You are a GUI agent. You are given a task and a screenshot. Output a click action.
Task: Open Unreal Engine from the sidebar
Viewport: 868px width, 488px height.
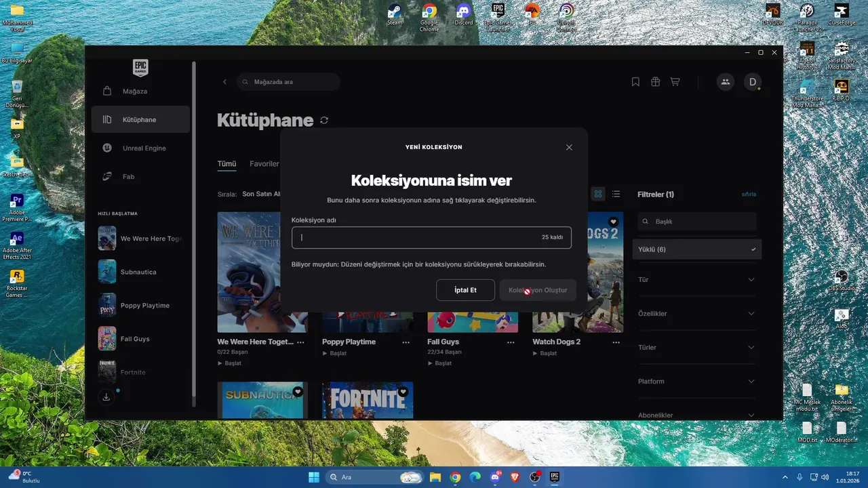[140, 148]
